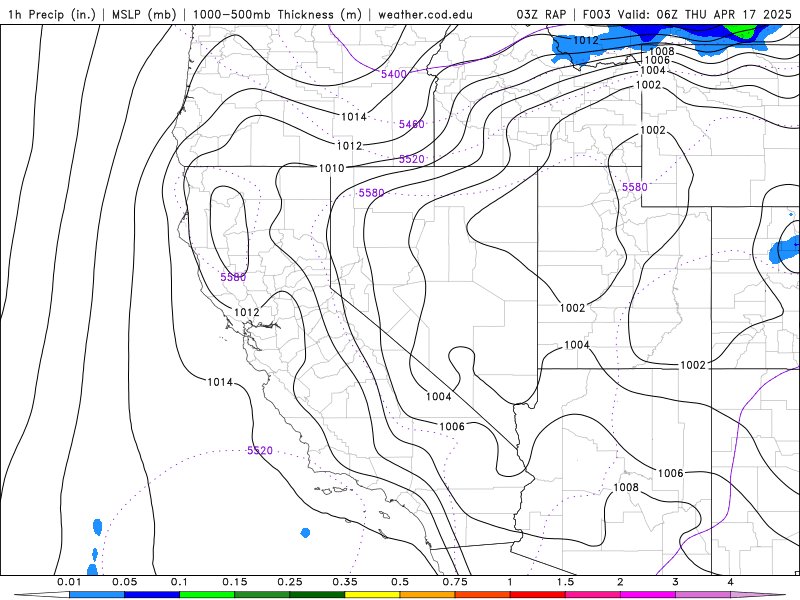Click the 0.01 legend value

(69, 582)
